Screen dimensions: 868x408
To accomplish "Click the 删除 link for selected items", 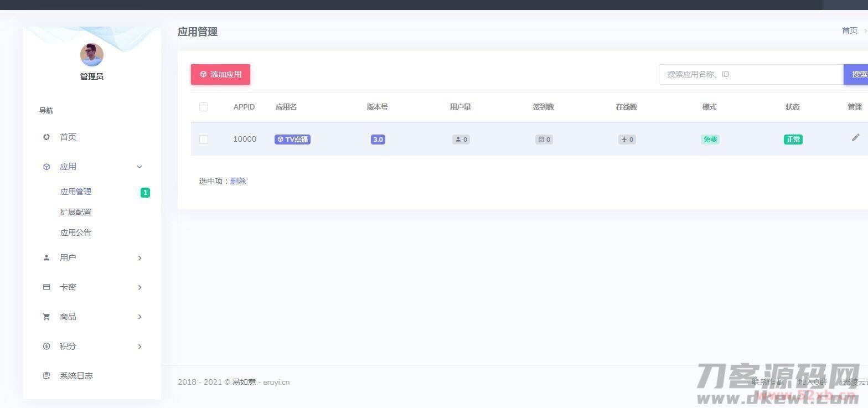I will pos(238,181).
